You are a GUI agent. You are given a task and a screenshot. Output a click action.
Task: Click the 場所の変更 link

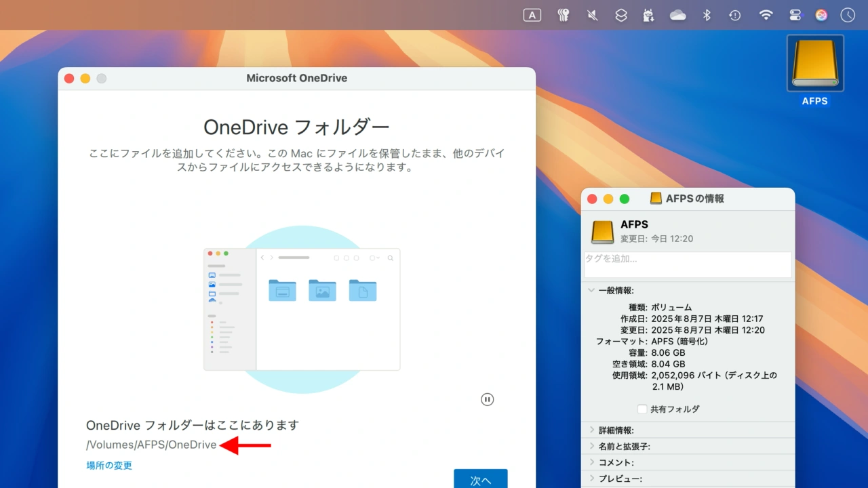109,466
